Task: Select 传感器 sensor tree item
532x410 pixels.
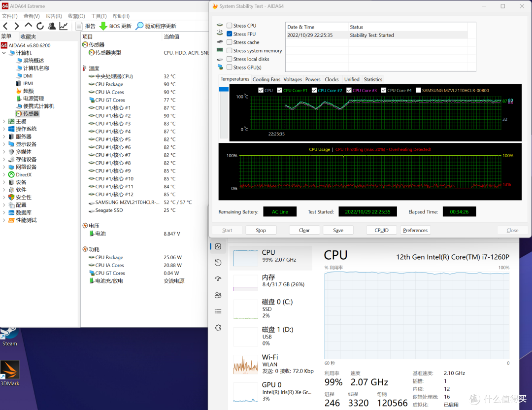Action: pyautogui.click(x=28, y=114)
